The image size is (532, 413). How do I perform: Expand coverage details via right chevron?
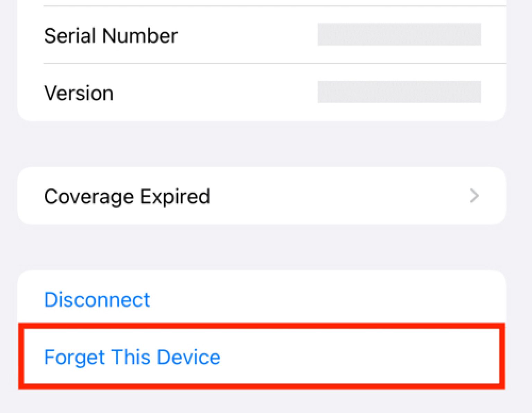pyautogui.click(x=474, y=196)
